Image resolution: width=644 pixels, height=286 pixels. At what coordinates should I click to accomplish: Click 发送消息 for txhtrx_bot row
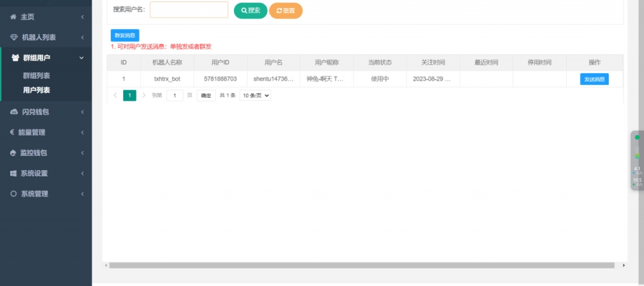click(x=594, y=79)
